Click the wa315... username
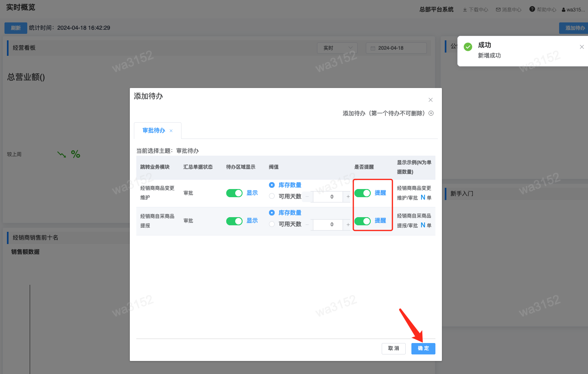588x374 pixels. click(x=576, y=10)
